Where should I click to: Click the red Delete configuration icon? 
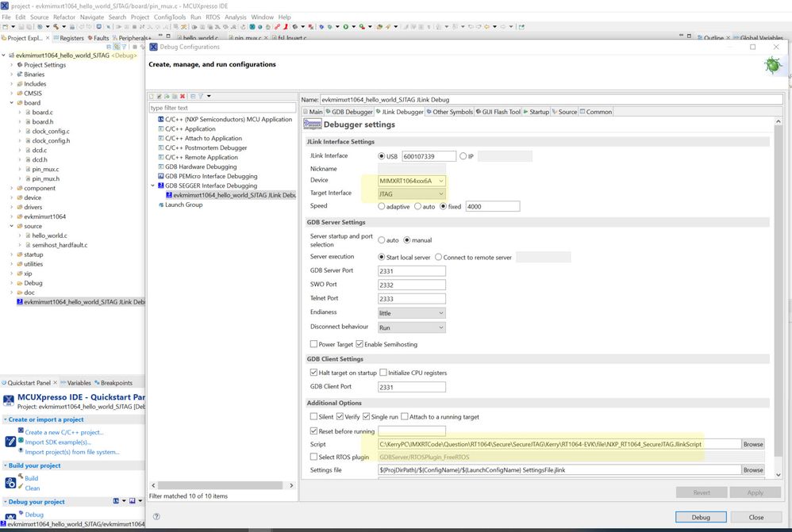[183, 96]
